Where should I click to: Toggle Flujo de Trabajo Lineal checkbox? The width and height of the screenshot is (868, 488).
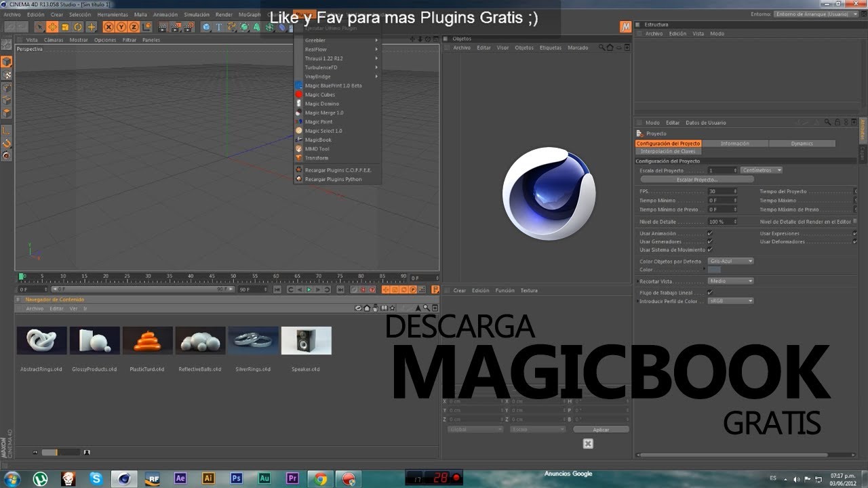pyautogui.click(x=710, y=292)
